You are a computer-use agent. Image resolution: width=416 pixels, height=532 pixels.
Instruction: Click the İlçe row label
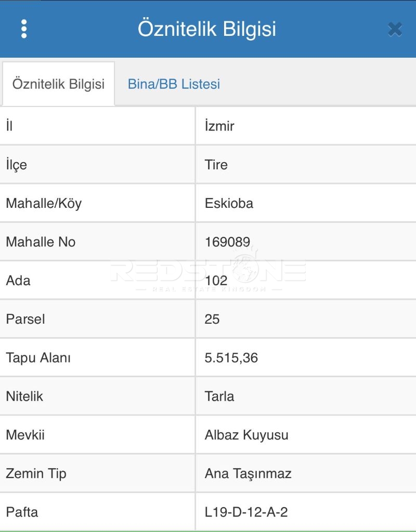16,165
